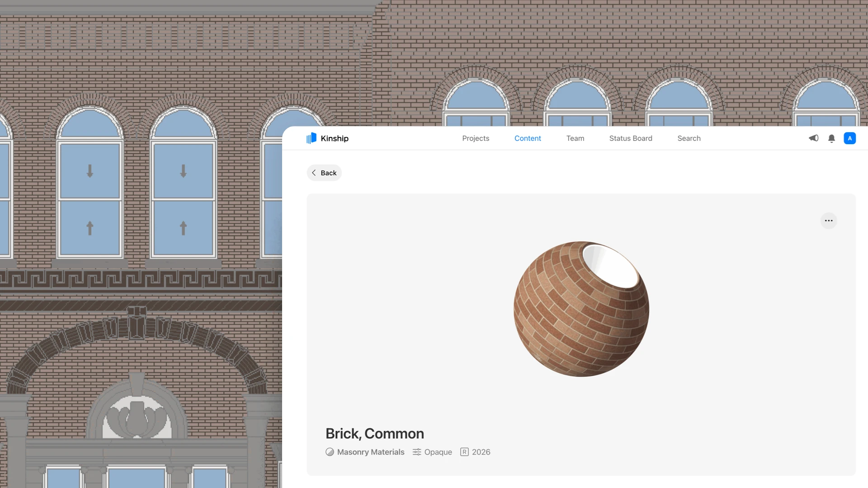Click the Revit version R icon
Viewport: 868px width, 488px height.
(x=464, y=452)
